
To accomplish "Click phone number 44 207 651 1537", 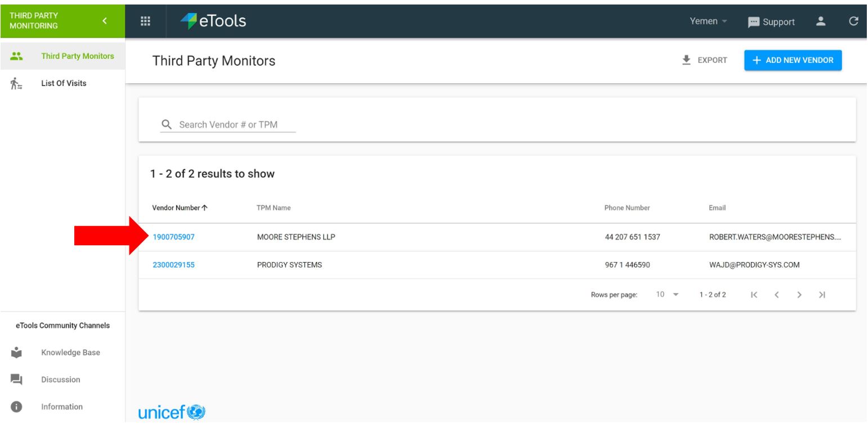I will 632,237.
